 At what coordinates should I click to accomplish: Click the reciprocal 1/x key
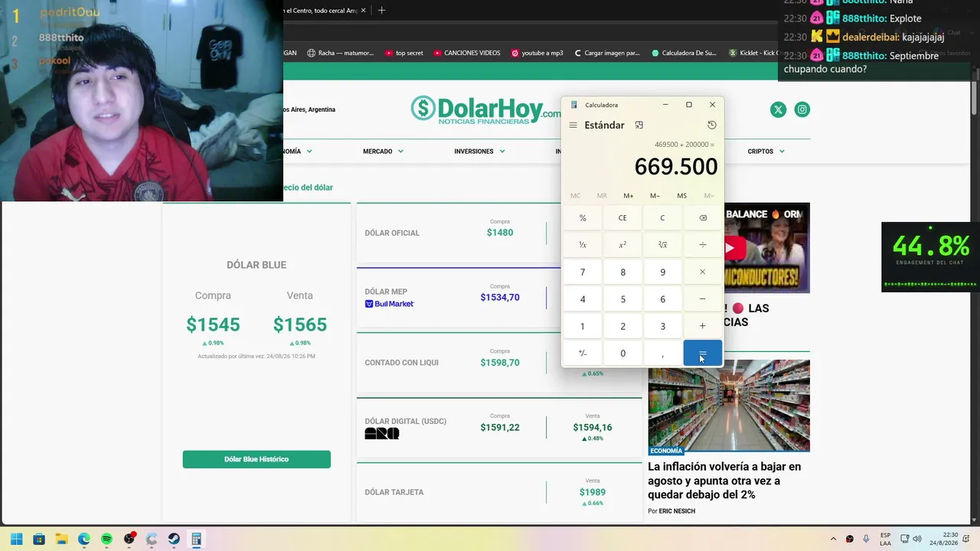click(x=583, y=245)
